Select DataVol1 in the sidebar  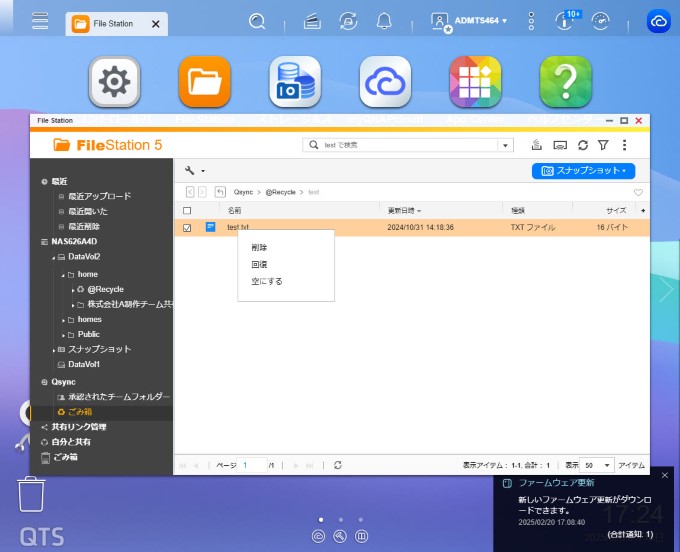[84, 365]
